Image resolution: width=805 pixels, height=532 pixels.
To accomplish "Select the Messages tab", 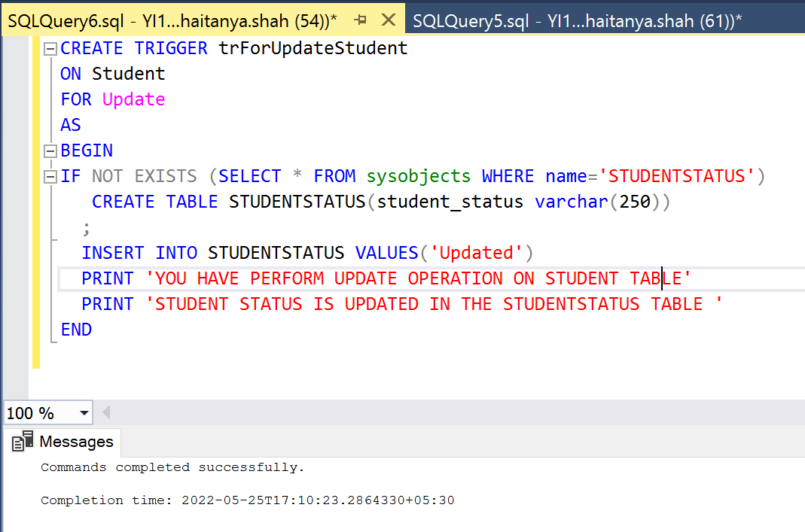I will [75, 442].
